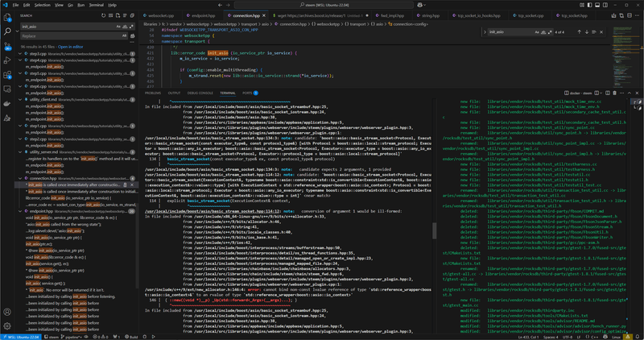This screenshot has height=340, width=644.
Task: Open the Source Control view
Action: click(7, 46)
